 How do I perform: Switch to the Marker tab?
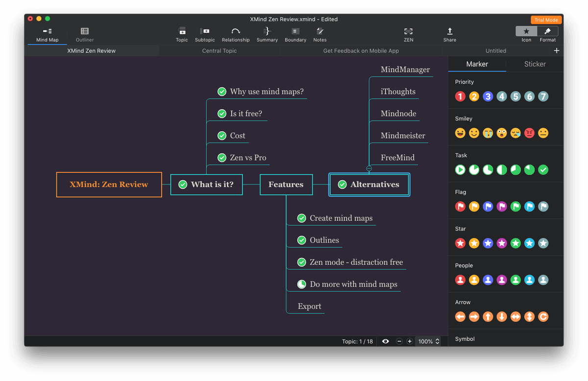click(x=477, y=64)
